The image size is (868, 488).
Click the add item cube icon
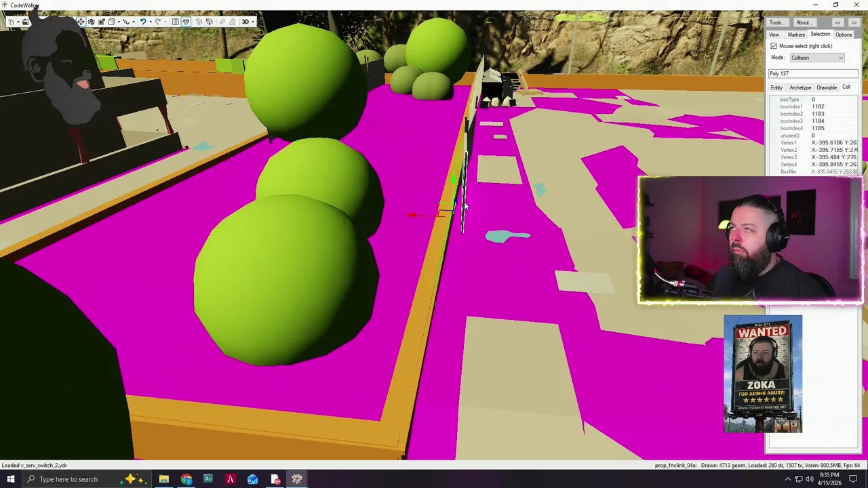[x=199, y=22]
